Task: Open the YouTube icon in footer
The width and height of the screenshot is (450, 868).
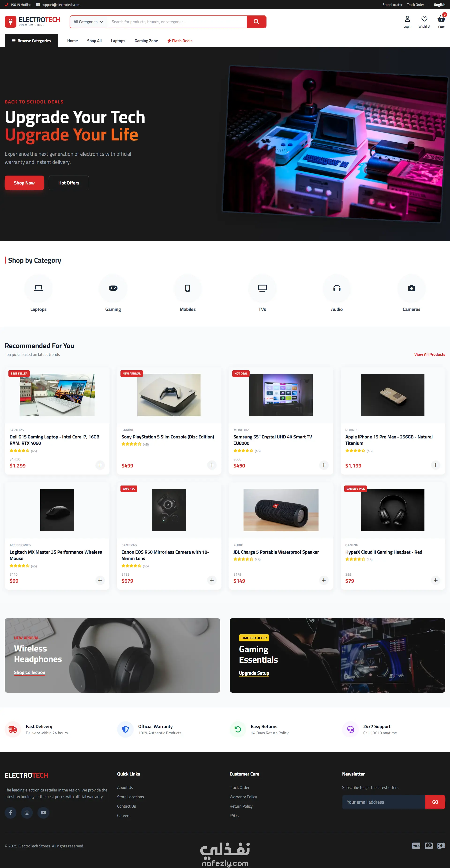Action: click(43, 812)
